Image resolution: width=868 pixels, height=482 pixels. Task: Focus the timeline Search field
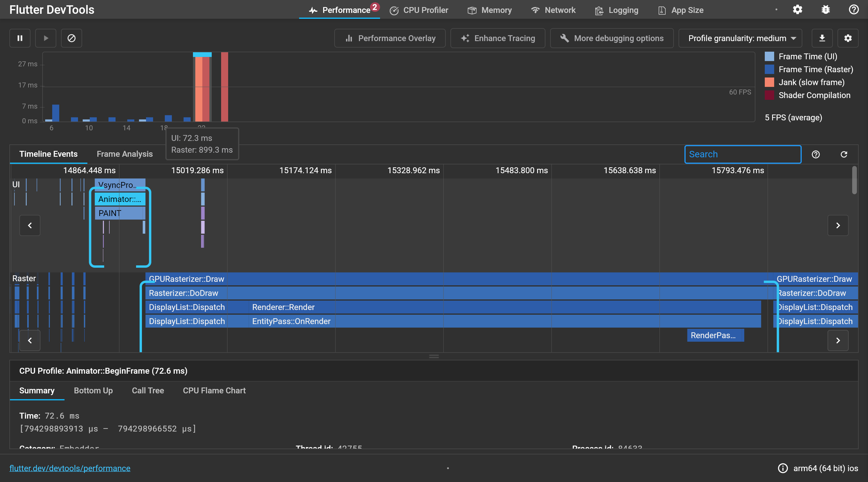point(742,154)
